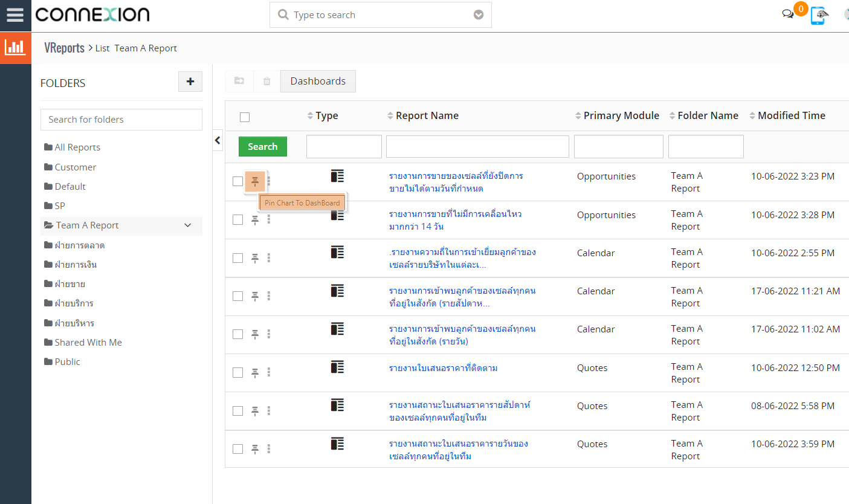The image size is (849, 504).
Task: Click the VReports chart module icon
Action: pyautogui.click(x=15, y=48)
